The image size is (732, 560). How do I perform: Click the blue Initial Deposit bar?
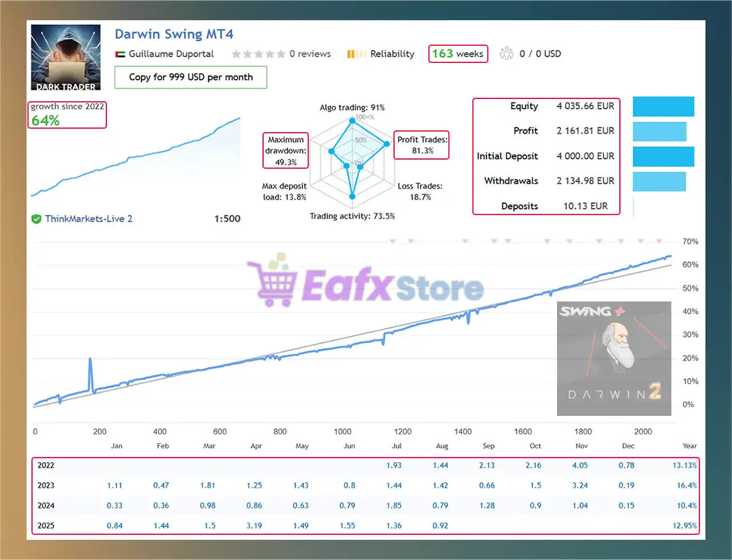pyautogui.click(x=663, y=157)
